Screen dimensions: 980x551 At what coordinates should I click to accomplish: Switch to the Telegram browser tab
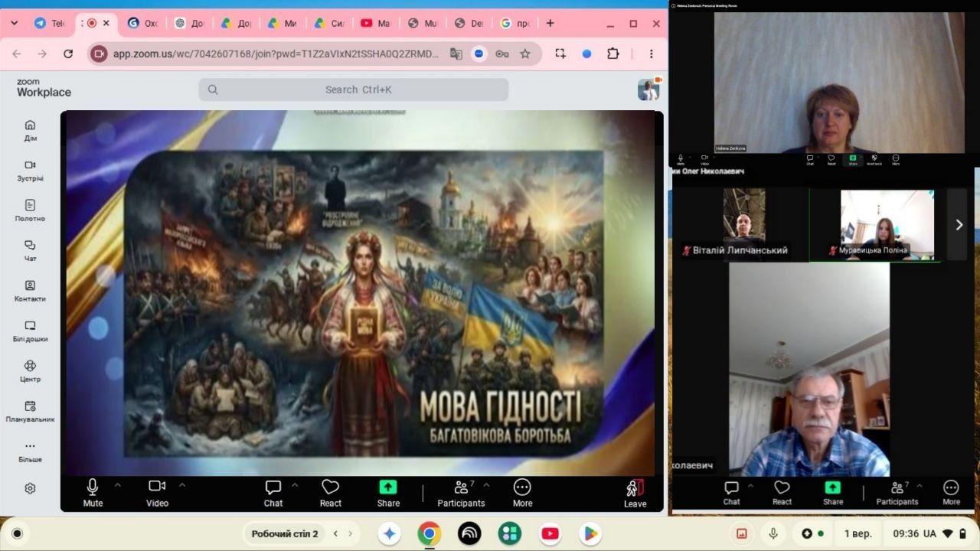50,23
